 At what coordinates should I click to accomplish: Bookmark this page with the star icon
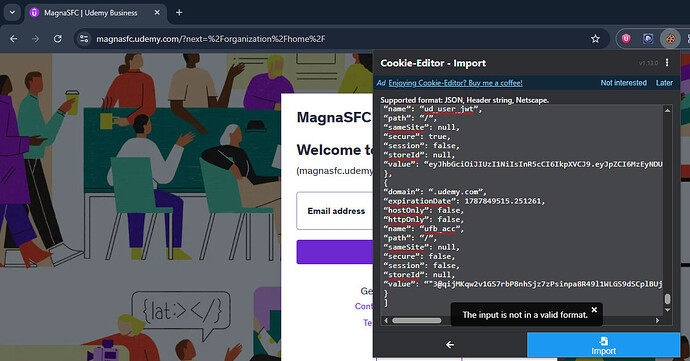pos(595,39)
